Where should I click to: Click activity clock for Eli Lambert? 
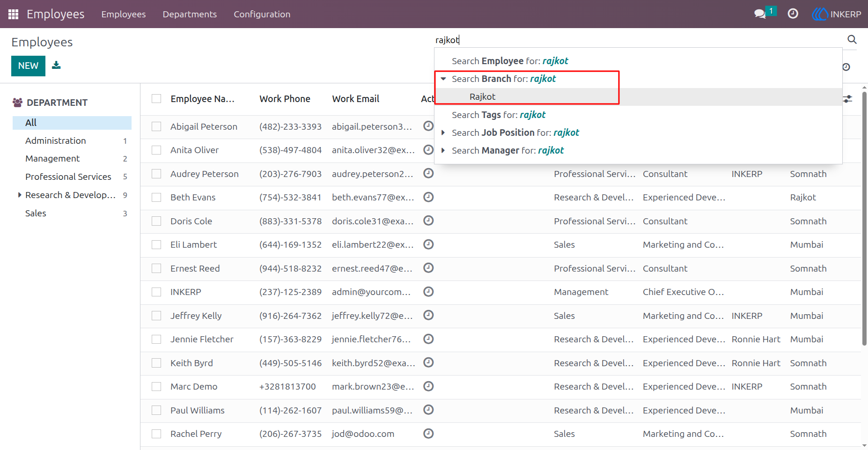(x=428, y=244)
